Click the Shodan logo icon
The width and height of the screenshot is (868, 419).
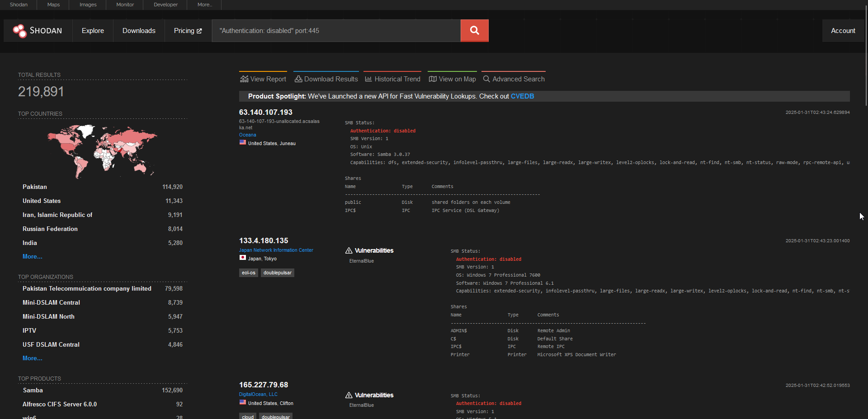pyautogui.click(x=20, y=31)
